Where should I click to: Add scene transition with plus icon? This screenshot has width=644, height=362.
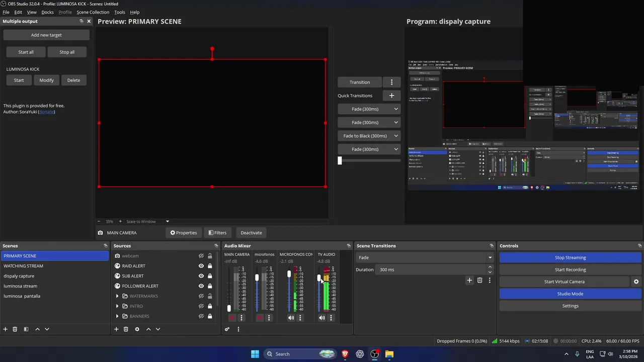[x=469, y=281]
